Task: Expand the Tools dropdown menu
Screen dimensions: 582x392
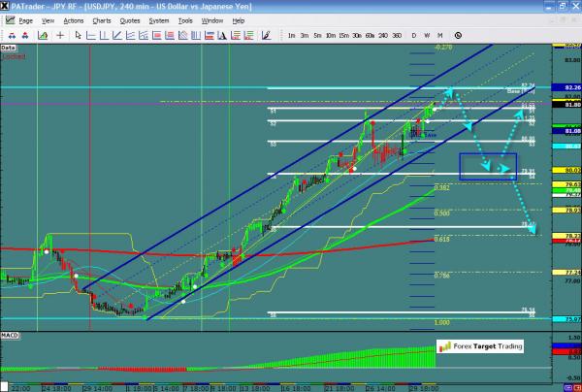Action: (x=184, y=19)
